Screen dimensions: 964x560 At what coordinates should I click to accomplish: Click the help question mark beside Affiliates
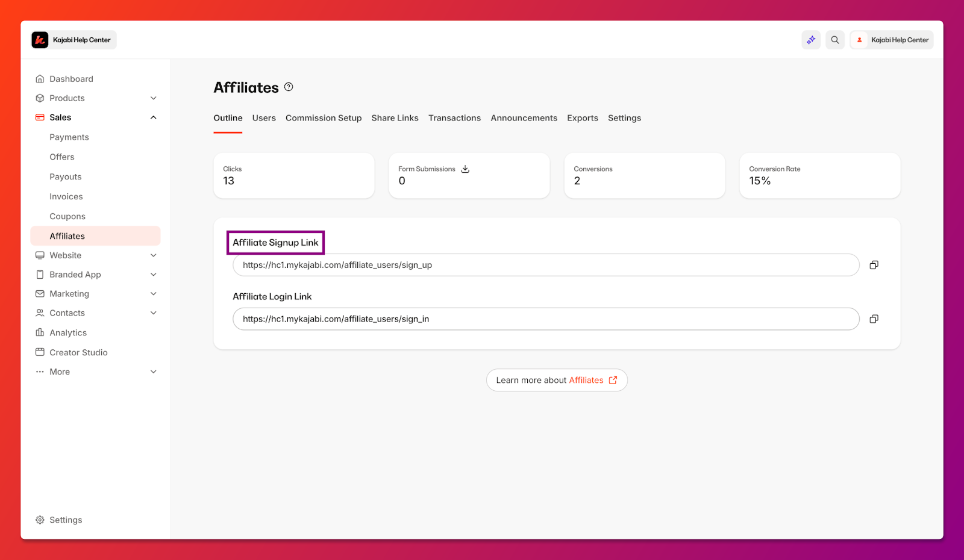click(289, 87)
